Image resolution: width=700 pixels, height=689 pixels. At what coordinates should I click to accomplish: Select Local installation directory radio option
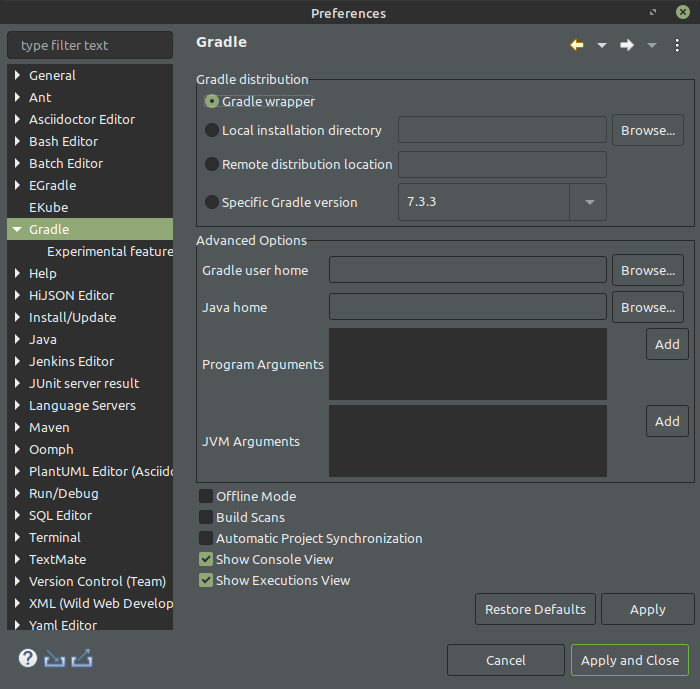click(212, 130)
